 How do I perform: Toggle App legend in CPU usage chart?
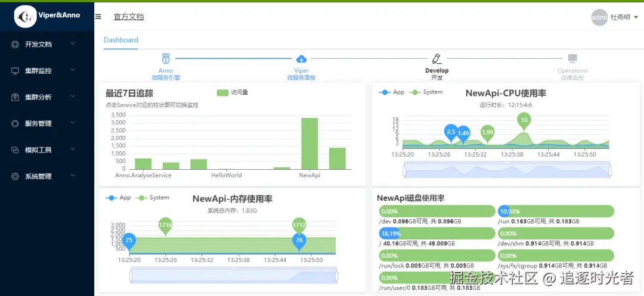coord(392,92)
